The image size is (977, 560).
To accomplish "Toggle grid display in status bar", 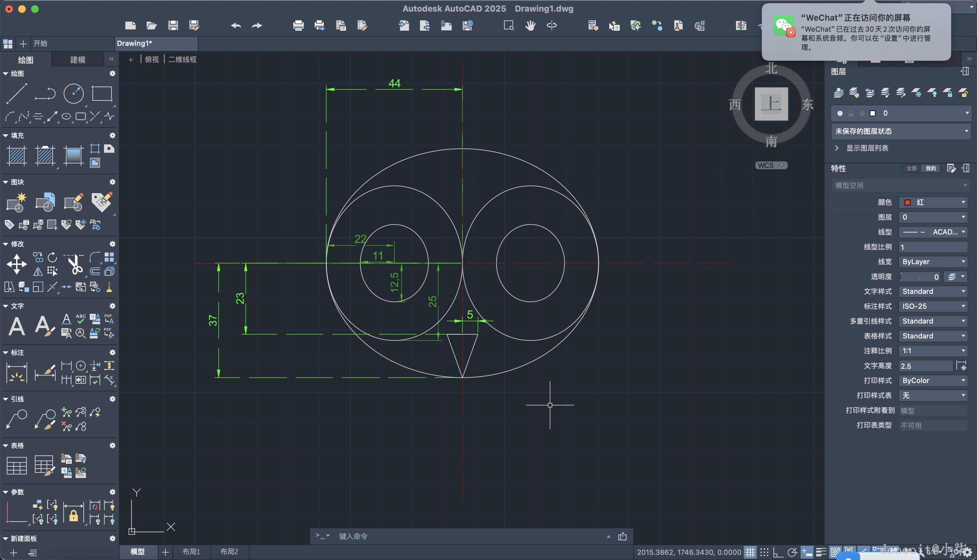I will 750,552.
